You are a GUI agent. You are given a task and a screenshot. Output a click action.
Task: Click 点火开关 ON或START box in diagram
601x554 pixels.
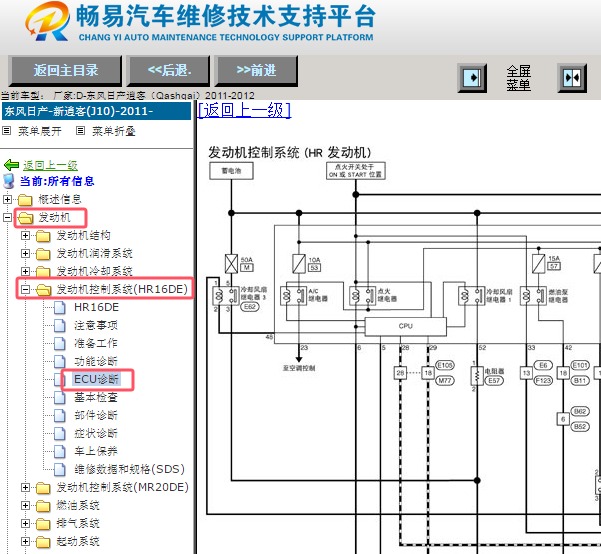356,171
